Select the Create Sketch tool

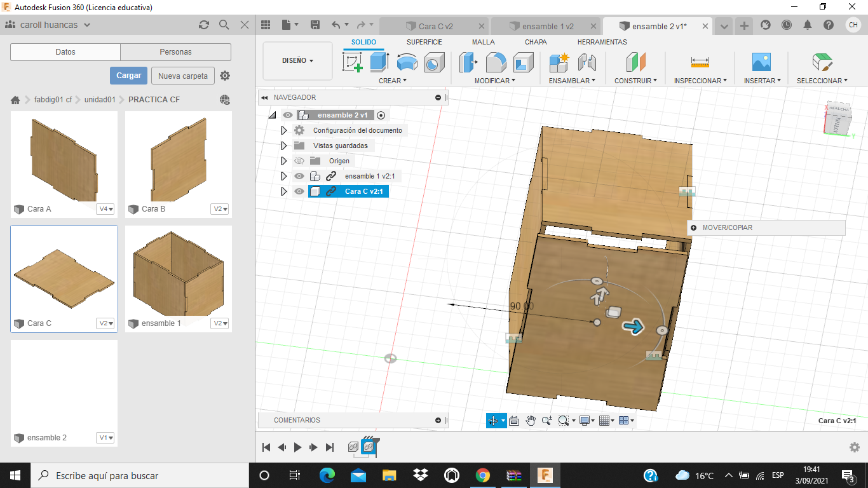coord(353,62)
